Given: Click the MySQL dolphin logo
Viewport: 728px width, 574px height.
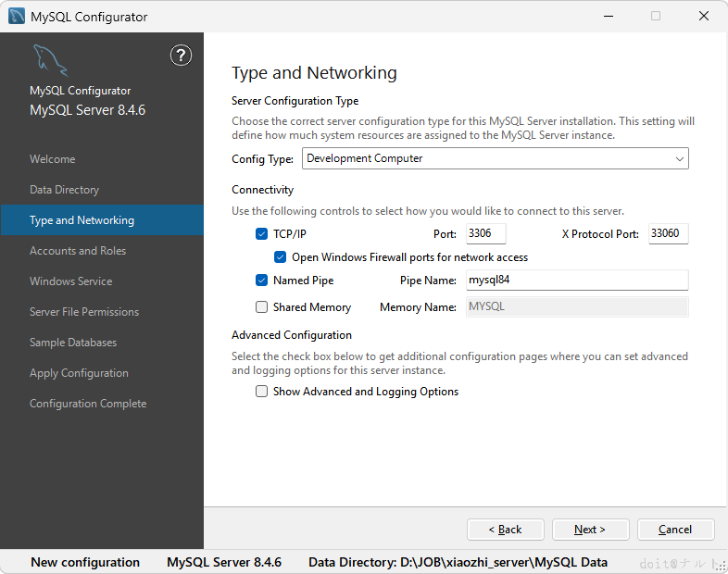Looking at the screenshot, I should (x=50, y=59).
